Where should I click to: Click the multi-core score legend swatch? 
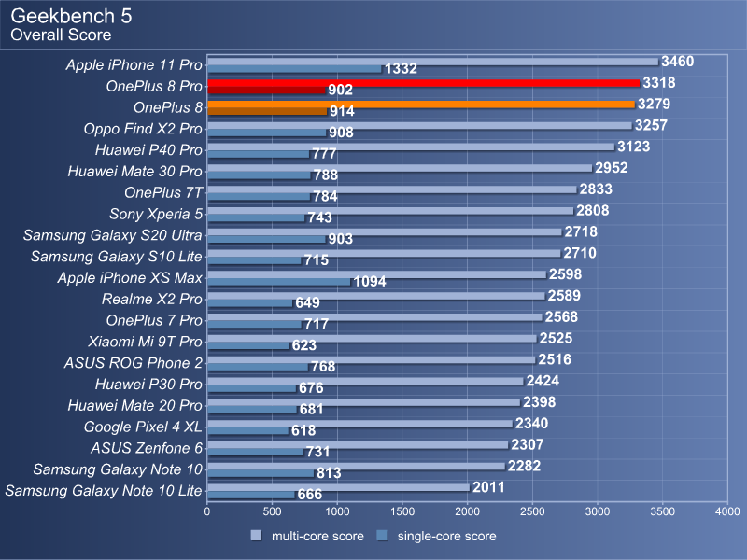256,535
